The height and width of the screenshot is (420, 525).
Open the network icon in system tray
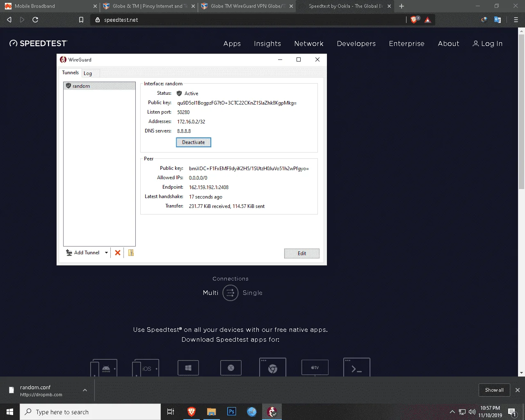[x=462, y=412]
